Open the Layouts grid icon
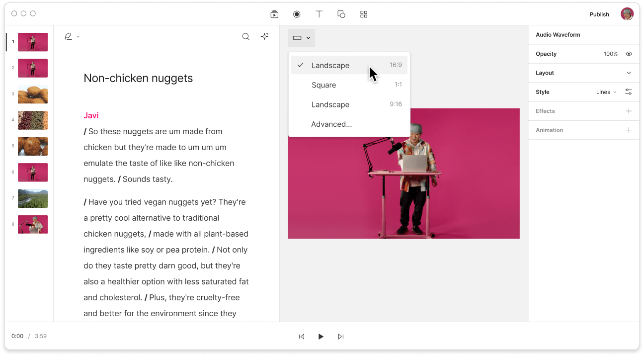Screen dimensions: 644x356 click(363, 14)
